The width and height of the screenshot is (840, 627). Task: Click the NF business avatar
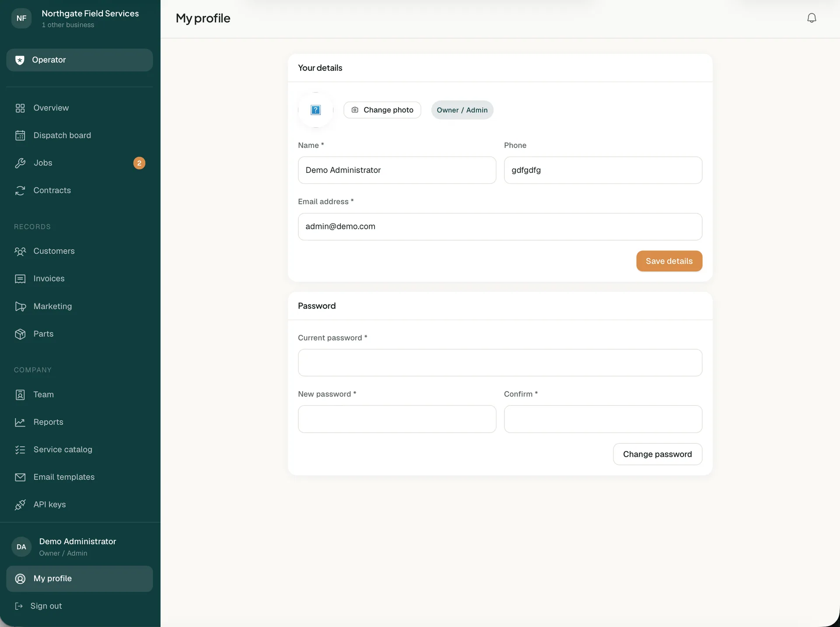pyautogui.click(x=21, y=18)
